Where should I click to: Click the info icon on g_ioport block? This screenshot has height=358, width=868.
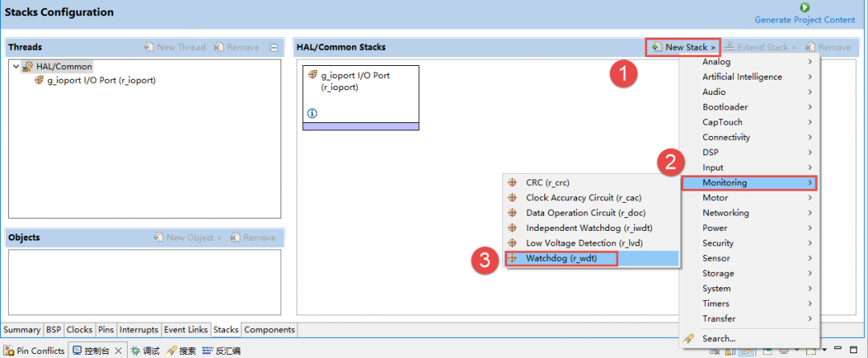click(x=312, y=113)
